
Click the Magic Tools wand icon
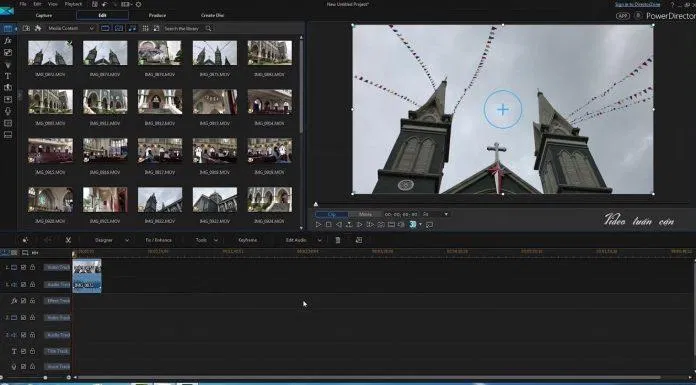25,240
